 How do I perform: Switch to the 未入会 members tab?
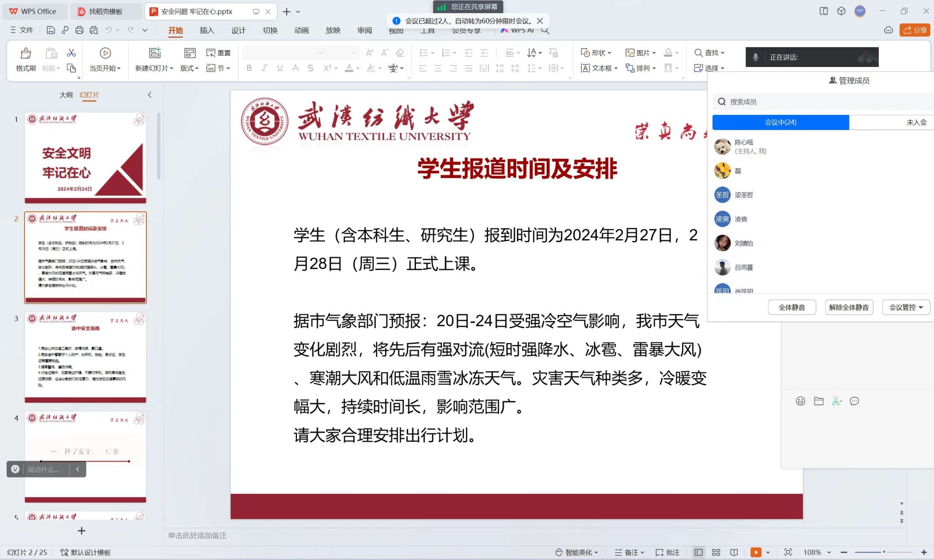tap(916, 122)
